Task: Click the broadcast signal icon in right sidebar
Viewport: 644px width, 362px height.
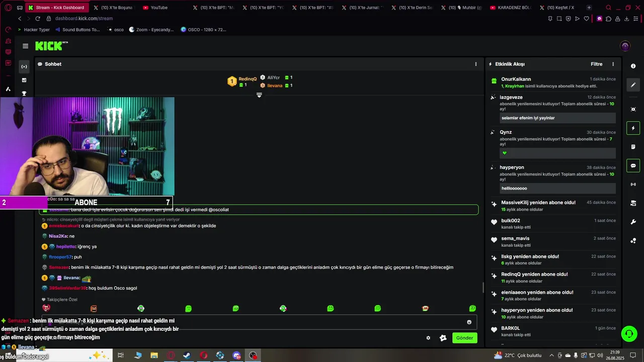Action: [x=633, y=185]
